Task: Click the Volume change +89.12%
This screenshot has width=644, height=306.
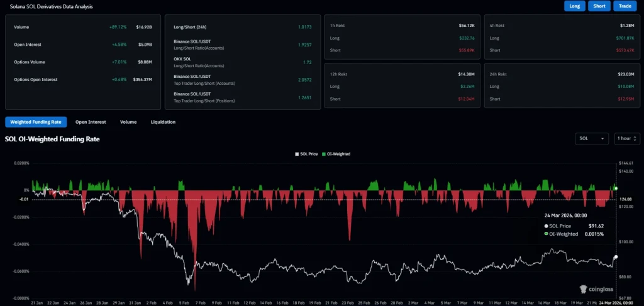Action: (x=118, y=27)
